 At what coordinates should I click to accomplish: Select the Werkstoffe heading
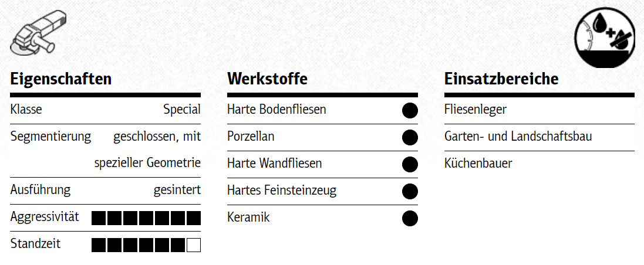pyautogui.click(x=267, y=79)
